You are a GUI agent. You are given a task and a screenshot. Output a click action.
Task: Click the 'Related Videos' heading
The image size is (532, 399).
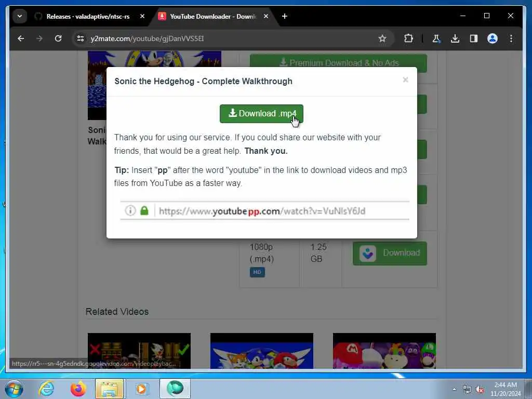(117, 312)
